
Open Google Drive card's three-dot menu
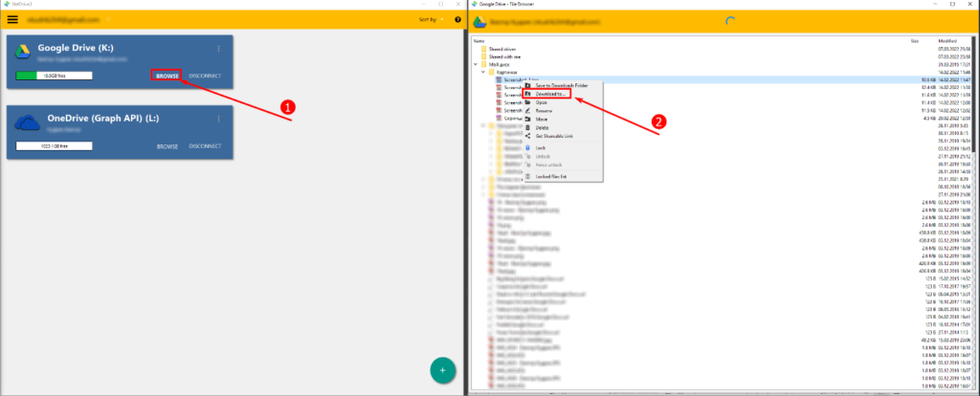[219, 49]
